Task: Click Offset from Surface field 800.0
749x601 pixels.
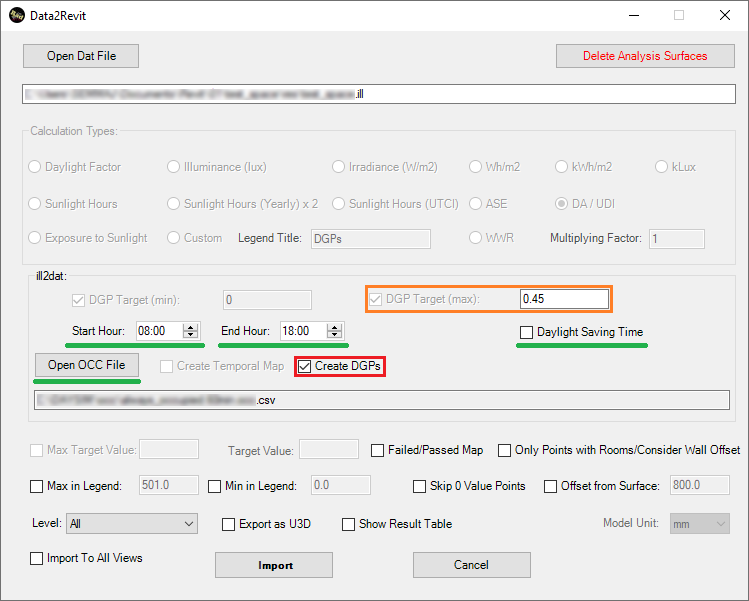Action: pyautogui.click(x=700, y=485)
